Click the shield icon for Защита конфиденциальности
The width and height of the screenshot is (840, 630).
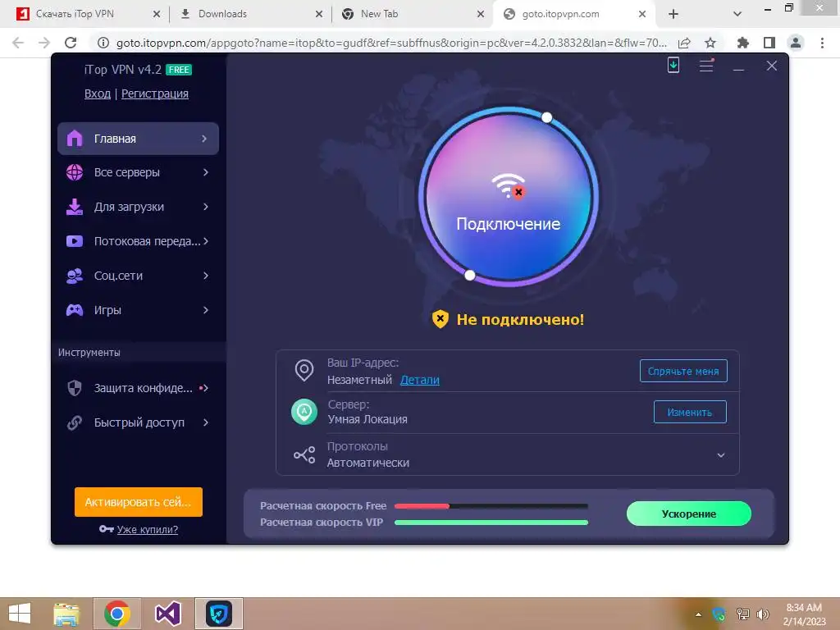click(75, 388)
